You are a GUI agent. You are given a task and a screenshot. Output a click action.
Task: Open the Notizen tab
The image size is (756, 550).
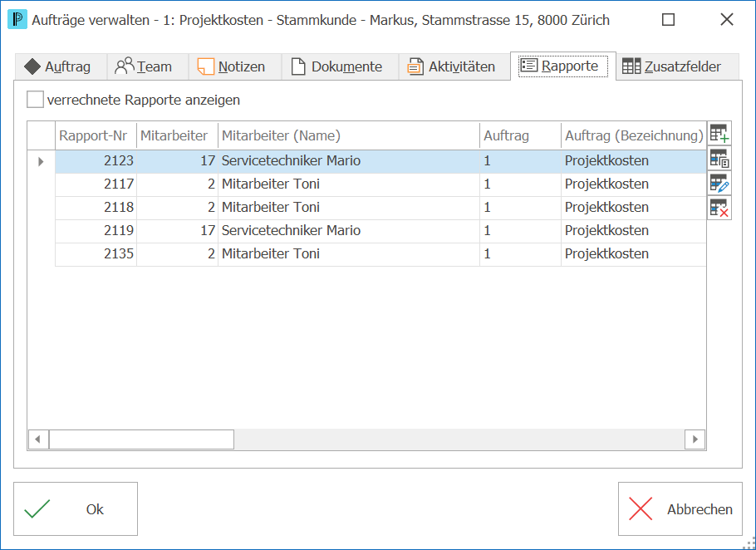(235, 66)
